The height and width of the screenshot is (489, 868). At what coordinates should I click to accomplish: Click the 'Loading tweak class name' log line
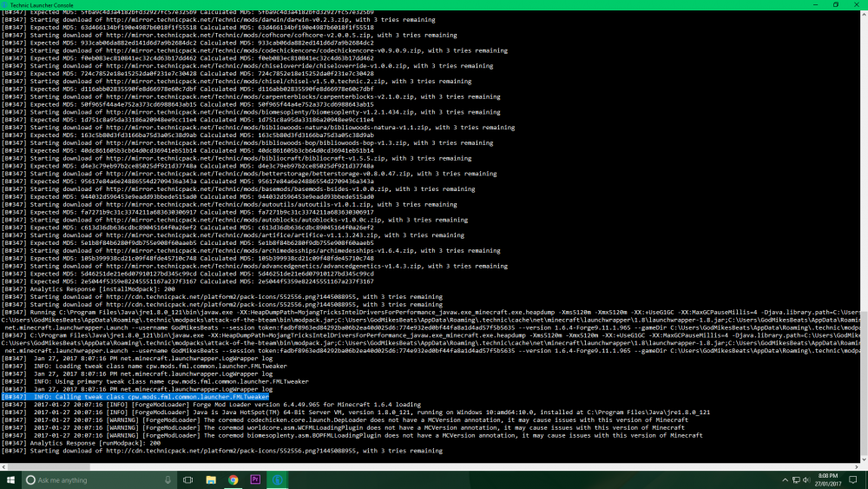pyautogui.click(x=144, y=366)
